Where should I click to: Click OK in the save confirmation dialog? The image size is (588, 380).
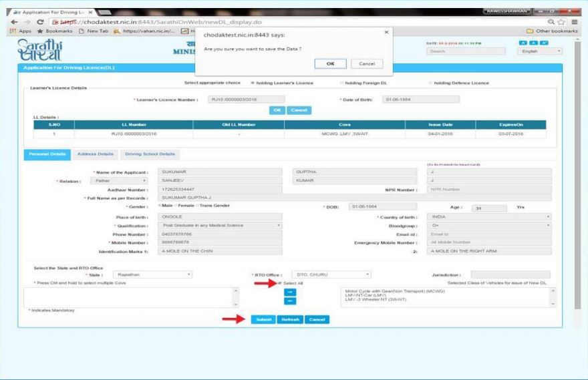tap(330, 63)
